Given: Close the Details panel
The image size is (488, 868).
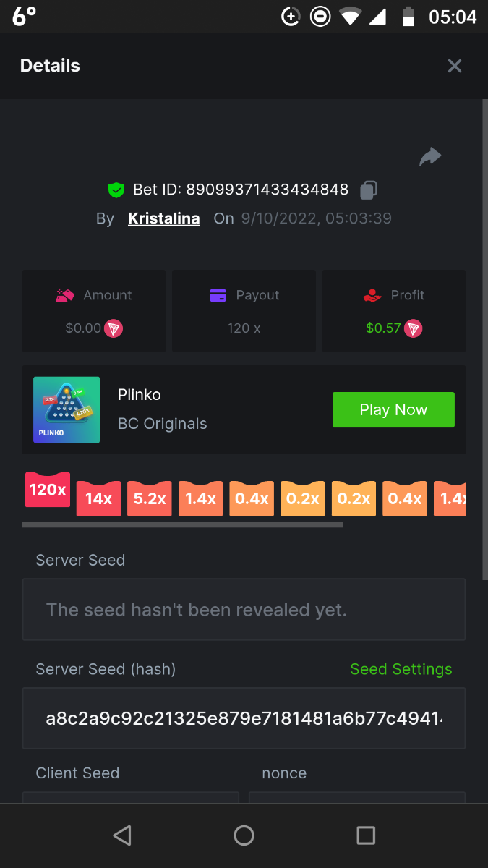Looking at the screenshot, I should (x=455, y=66).
